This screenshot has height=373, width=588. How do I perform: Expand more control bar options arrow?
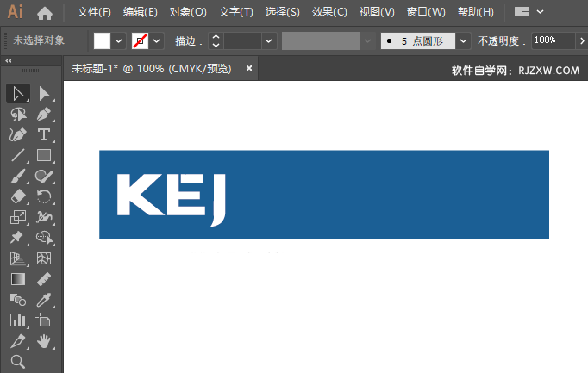(x=582, y=40)
